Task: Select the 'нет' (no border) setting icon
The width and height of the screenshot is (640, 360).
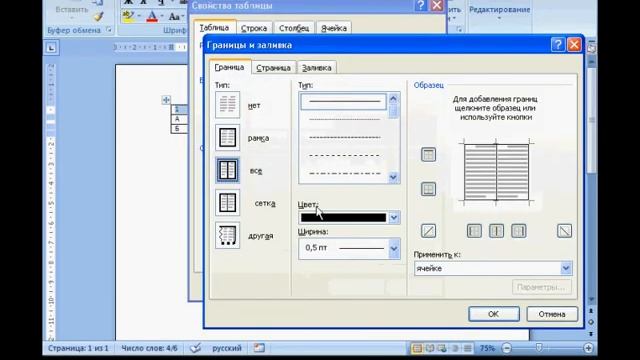Action: point(227,104)
